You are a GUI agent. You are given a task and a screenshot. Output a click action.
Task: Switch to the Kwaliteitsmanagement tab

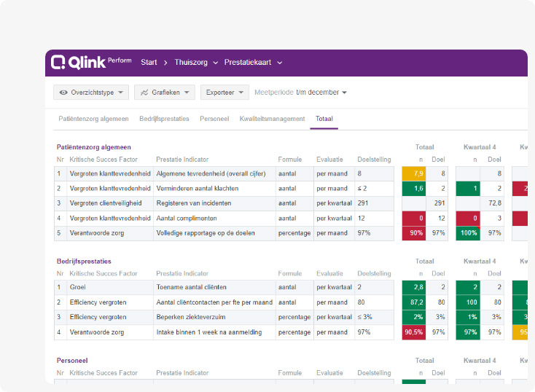(x=273, y=119)
